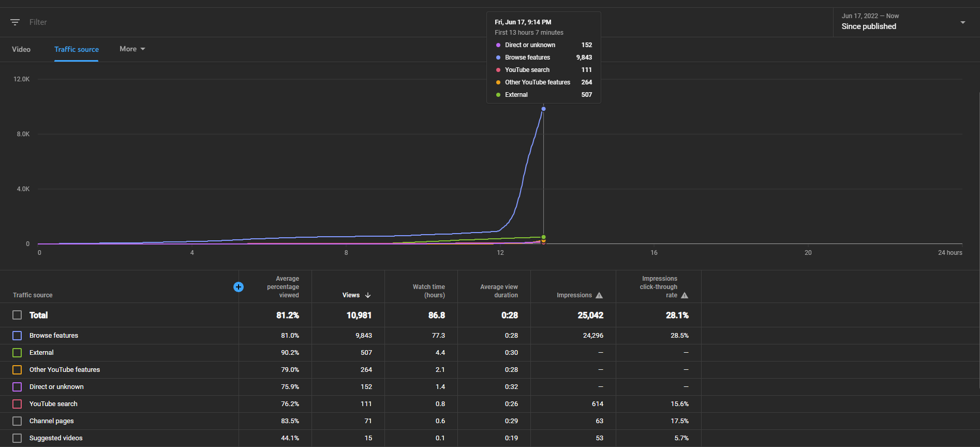Click the filter lines icon
980x447 pixels.
(15, 22)
